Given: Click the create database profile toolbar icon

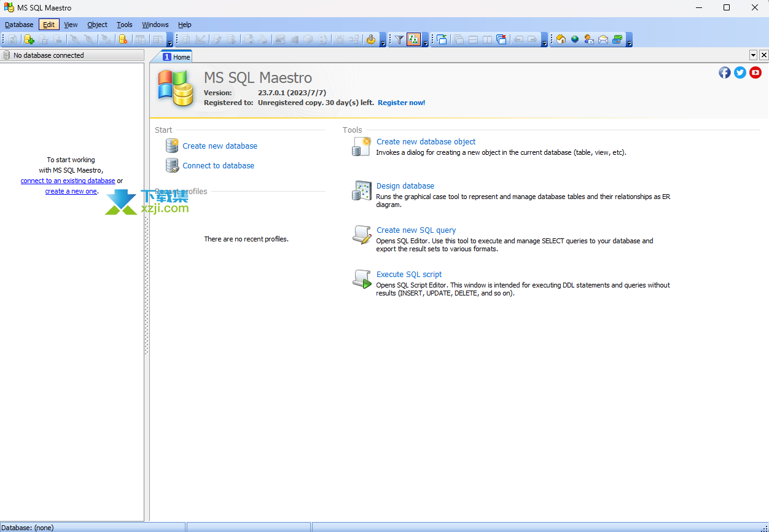Looking at the screenshot, I should 29,39.
